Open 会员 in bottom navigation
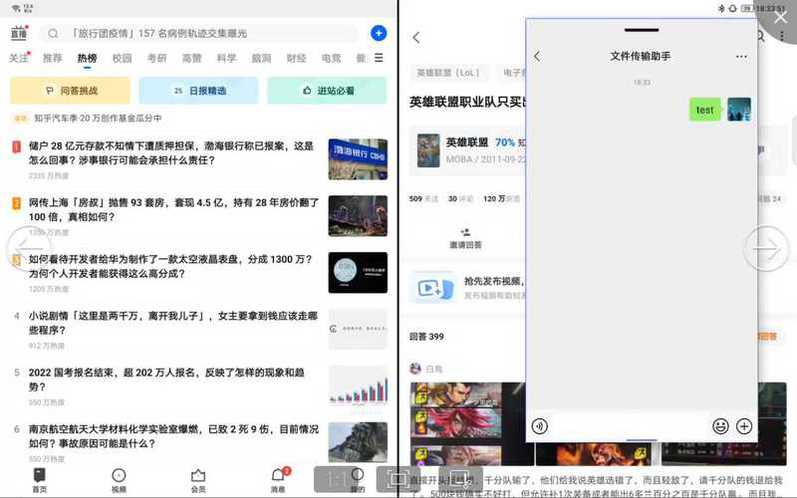Image resolution: width=797 pixels, height=498 pixels. [x=198, y=480]
